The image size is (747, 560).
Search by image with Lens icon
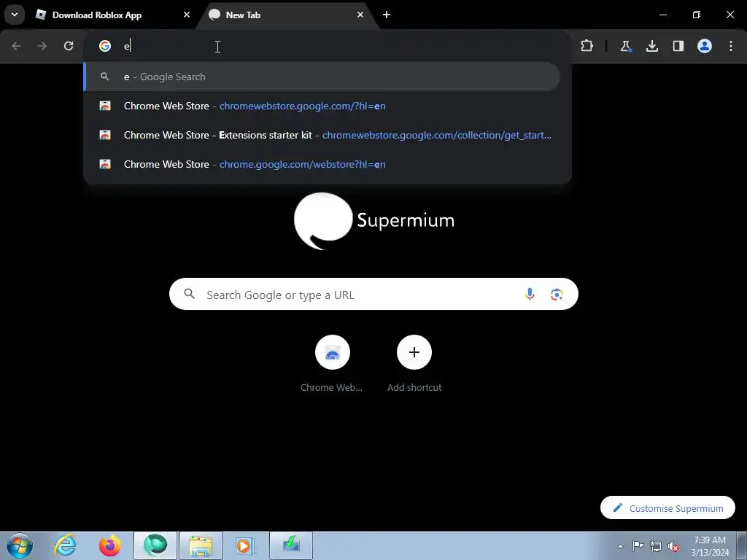[x=557, y=295]
